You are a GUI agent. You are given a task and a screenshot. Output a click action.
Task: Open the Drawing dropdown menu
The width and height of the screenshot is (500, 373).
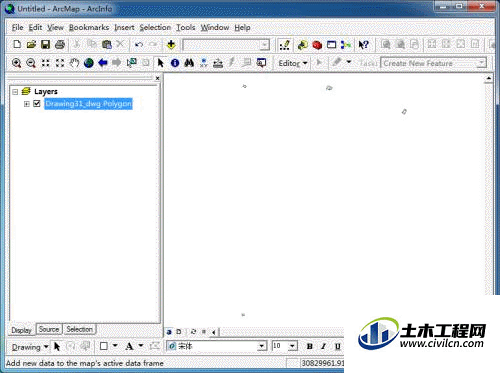[30, 347]
